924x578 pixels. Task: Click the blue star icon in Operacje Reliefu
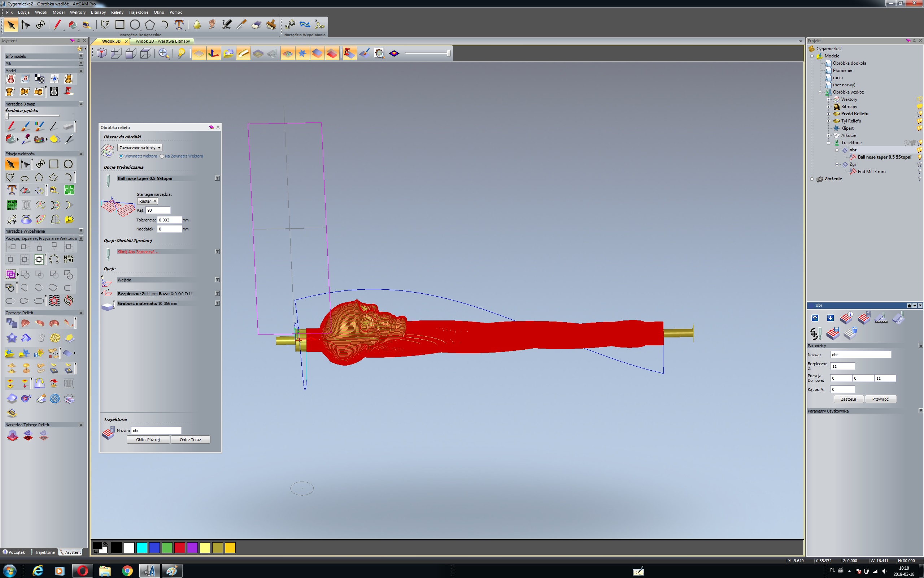point(12,338)
